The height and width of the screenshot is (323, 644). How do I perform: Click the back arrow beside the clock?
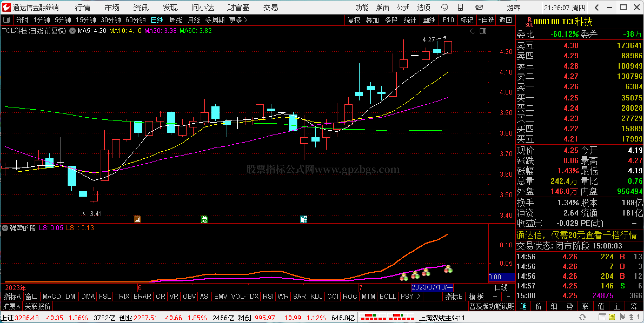[x=597, y=8]
